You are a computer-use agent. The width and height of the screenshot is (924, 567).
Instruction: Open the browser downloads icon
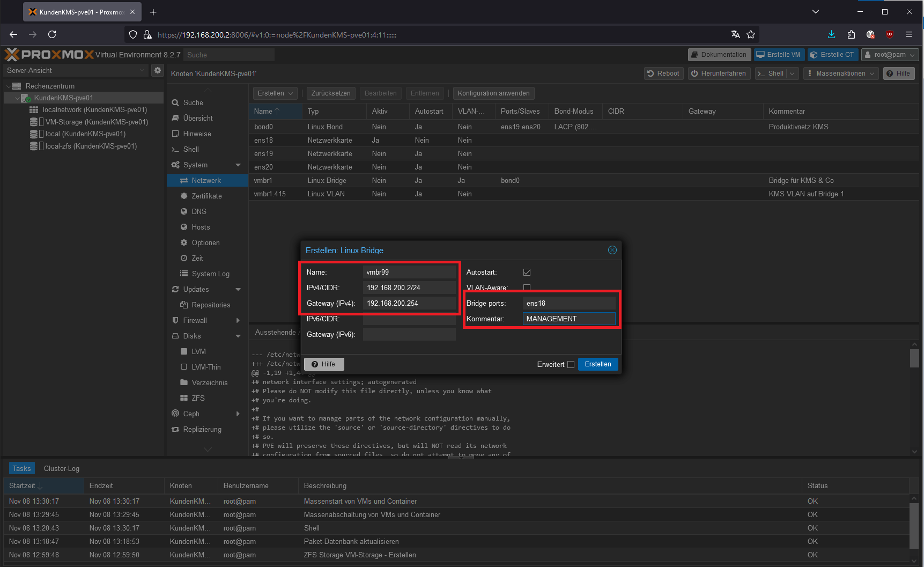[831, 34]
